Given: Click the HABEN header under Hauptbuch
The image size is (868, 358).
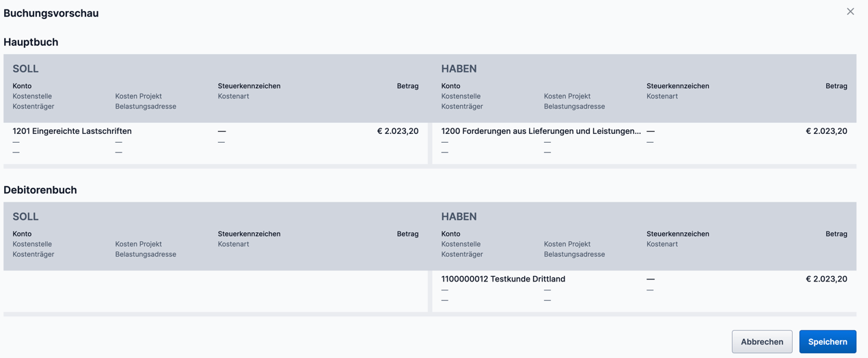Looking at the screenshot, I should click(459, 69).
